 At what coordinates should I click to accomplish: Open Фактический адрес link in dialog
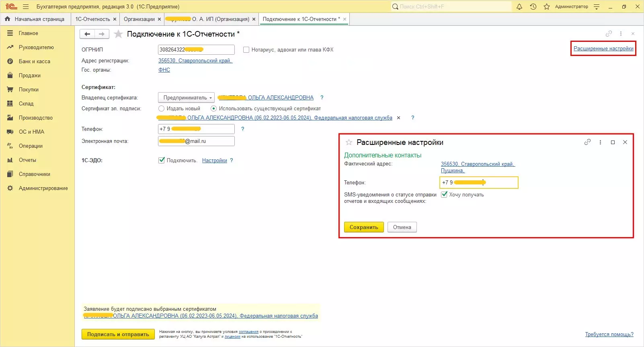pos(478,167)
